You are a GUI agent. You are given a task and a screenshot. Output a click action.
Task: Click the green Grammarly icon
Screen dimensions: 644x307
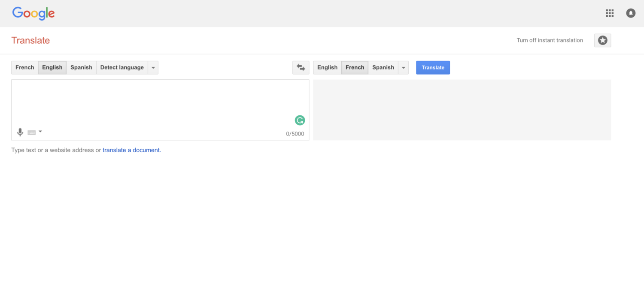300,120
